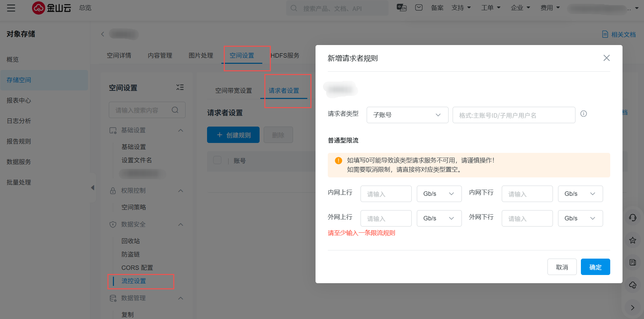Tick the select-all checkbox beside 账号
This screenshot has width=644, height=319.
click(217, 160)
